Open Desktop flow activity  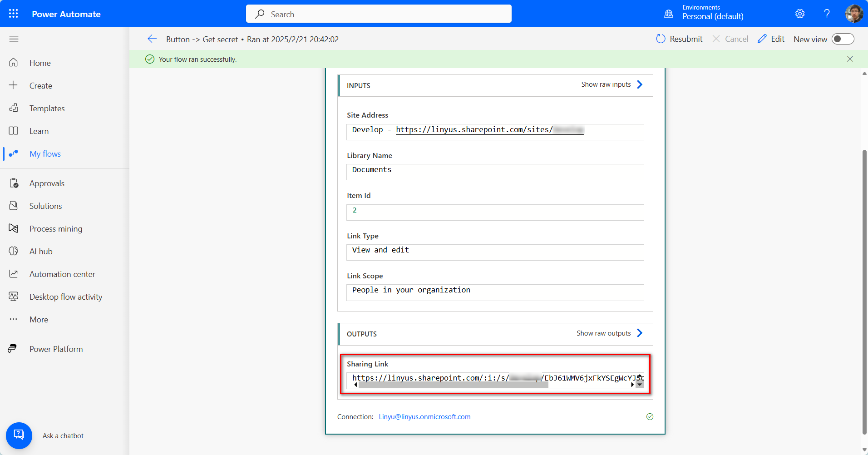coord(65,297)
